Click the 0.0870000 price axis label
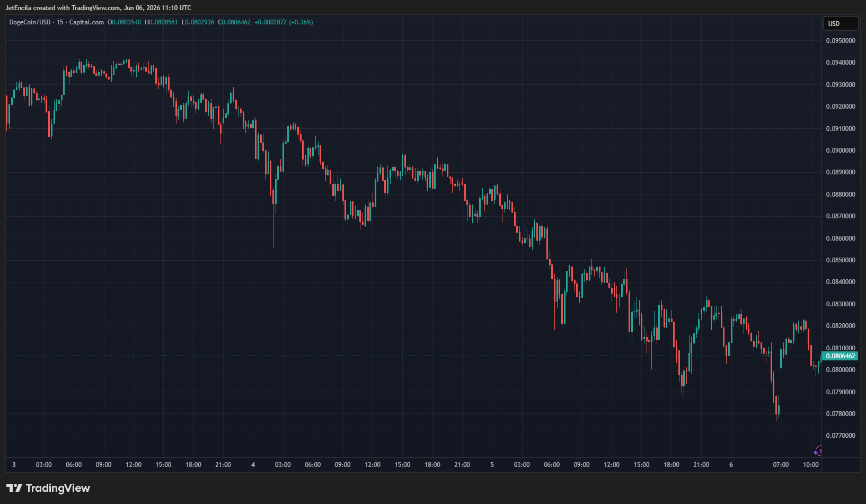Screen dimensions: 866x504 [841, 216]
